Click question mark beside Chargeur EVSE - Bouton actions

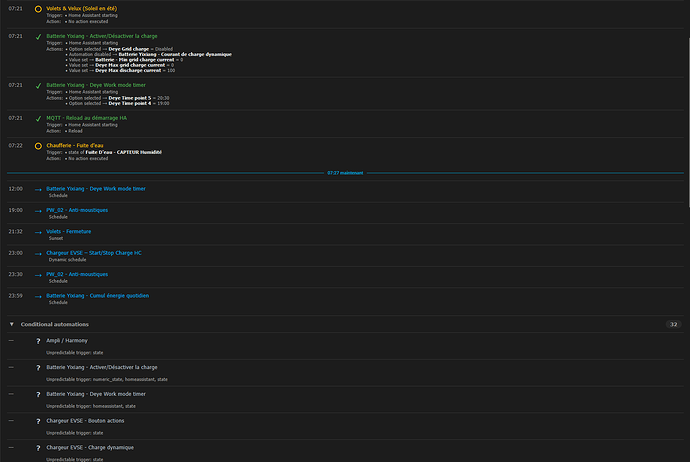38,422
